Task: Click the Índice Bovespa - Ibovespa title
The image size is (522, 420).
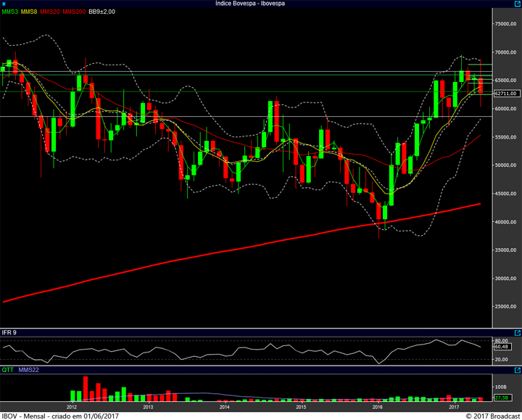Action: [x=249, y=4]
